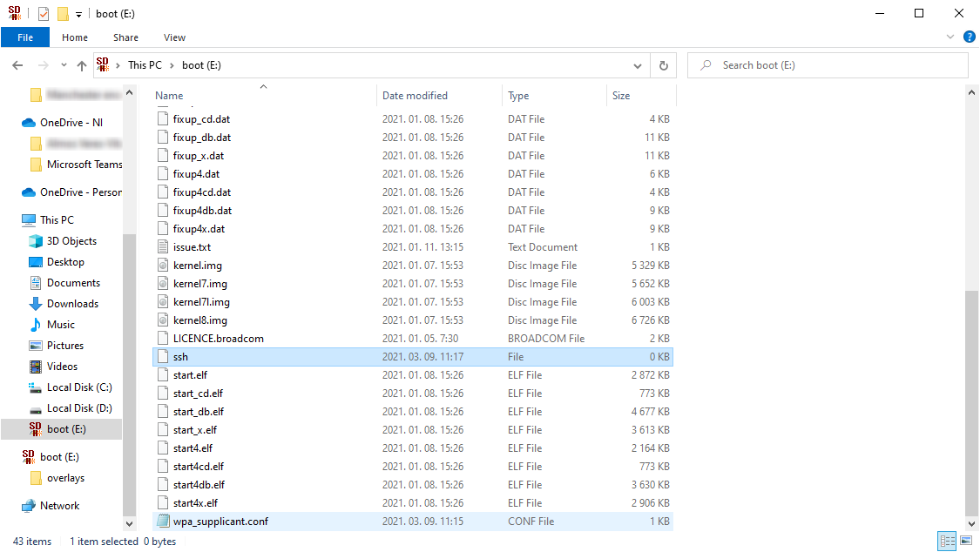
Task: Open Desktop in the navigation pane
Action: point(65,262)
